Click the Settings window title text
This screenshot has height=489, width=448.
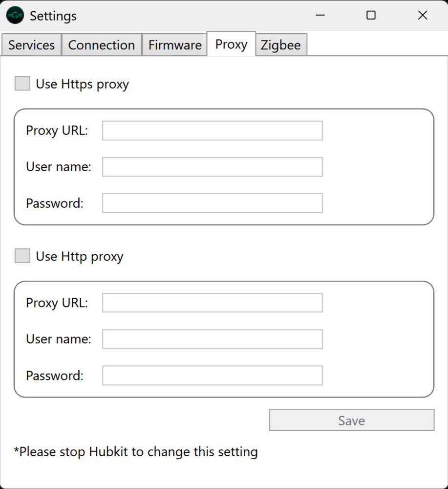point(53,15)
